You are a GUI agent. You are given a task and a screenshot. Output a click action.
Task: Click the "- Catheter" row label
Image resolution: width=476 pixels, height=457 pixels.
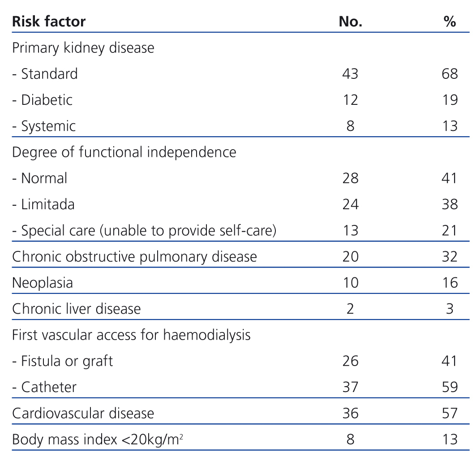coord(44,387)
